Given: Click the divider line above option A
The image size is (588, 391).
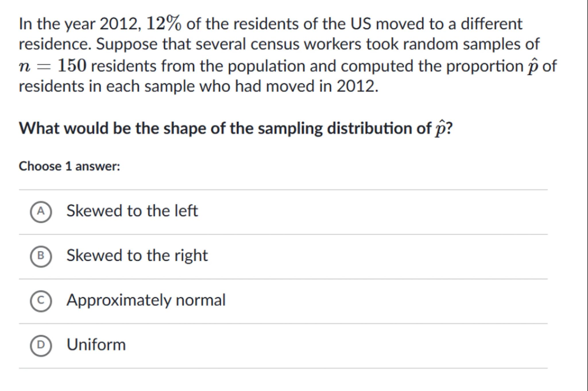Looking at the screenshot, I should tap(283, 190).
